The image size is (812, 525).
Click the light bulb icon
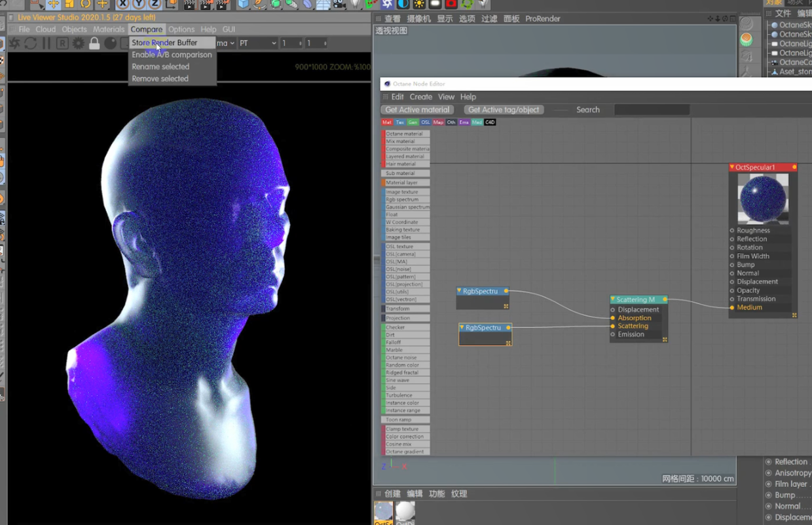pyautogui.click(x=356, y=4)
